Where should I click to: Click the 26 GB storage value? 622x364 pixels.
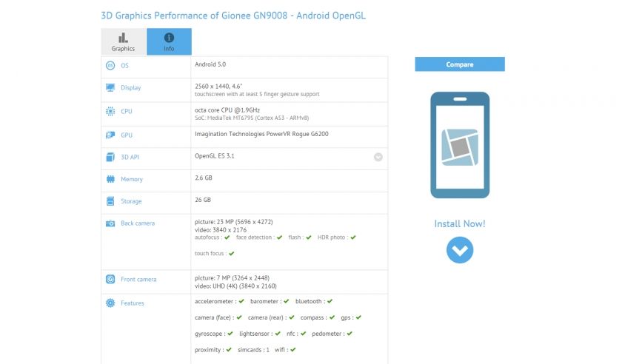pos(203,200)
